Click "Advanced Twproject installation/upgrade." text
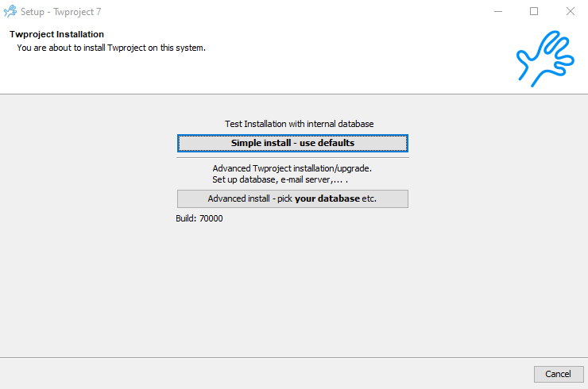The height and width of the screenshot is (389, 588). [x=292, y=168]
